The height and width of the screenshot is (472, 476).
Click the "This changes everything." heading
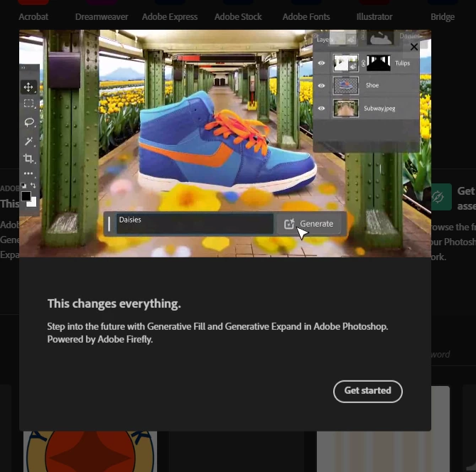click(114, 304)
